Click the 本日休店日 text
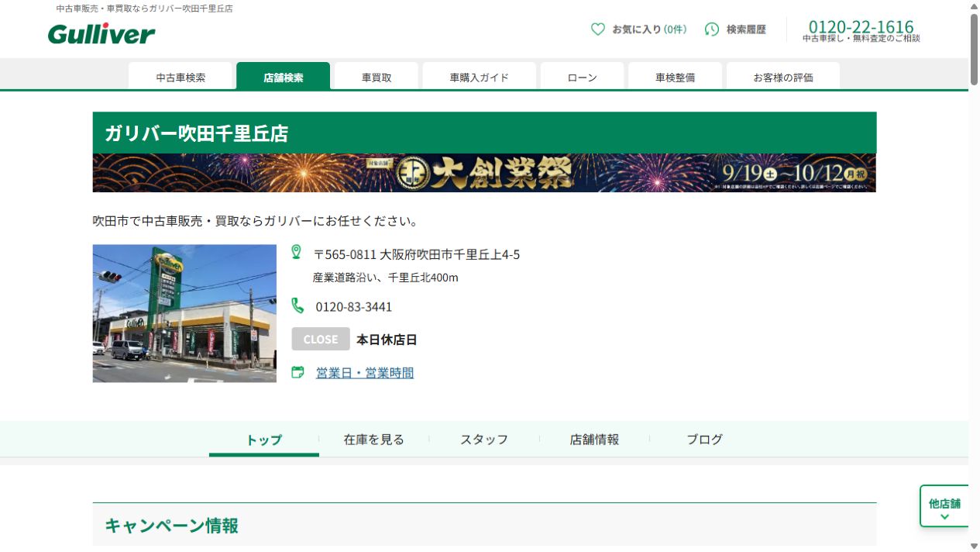 (387, 340)
